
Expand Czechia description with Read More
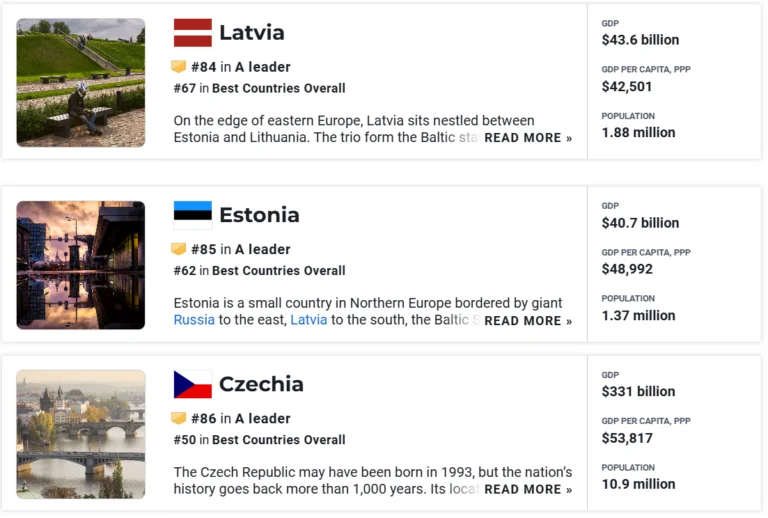tap(528, 490)
